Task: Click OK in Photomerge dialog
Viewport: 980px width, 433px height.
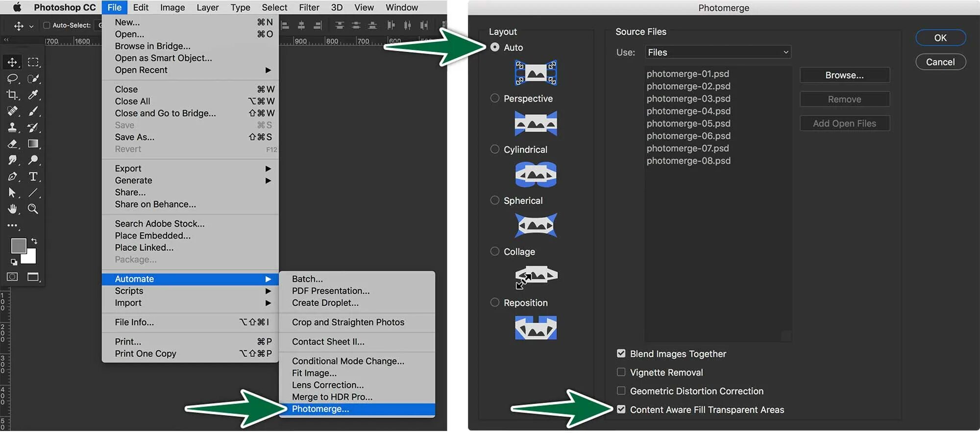Action: pos(940,38)
